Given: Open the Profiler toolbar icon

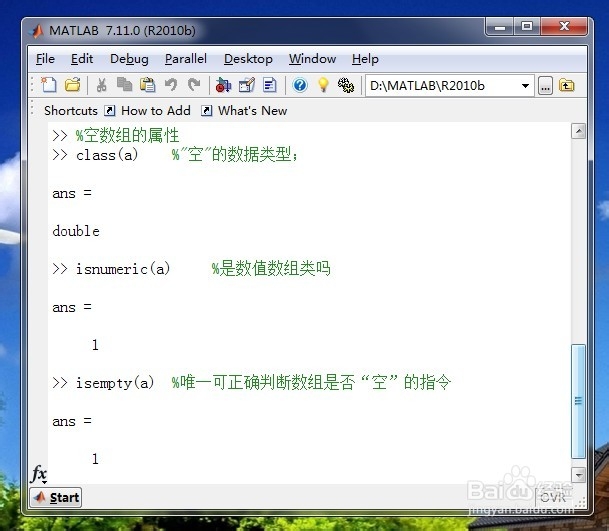Looking at the screenshot, I should [270, 85].
